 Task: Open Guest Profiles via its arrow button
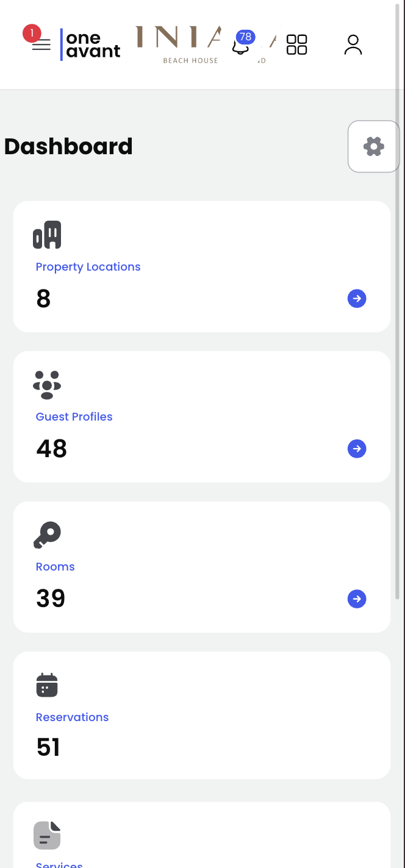[x=357, y=448]
